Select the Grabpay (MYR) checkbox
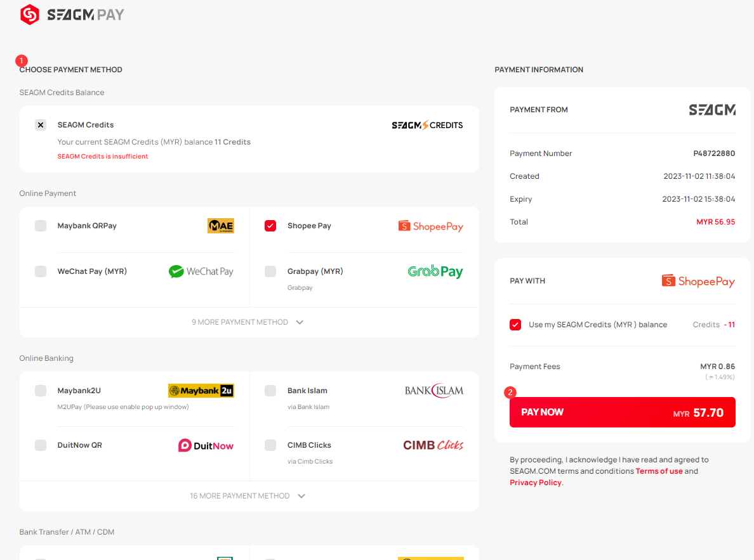The image size is (754, 560). [271, 271]
